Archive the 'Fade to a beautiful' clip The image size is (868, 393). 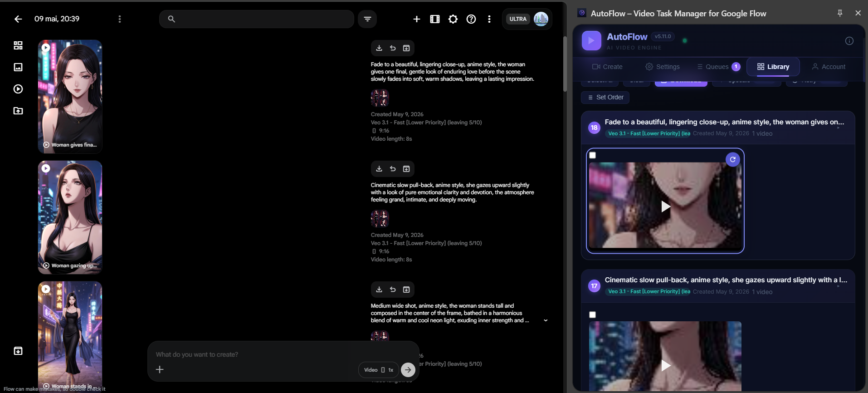[x=406, y=48]
